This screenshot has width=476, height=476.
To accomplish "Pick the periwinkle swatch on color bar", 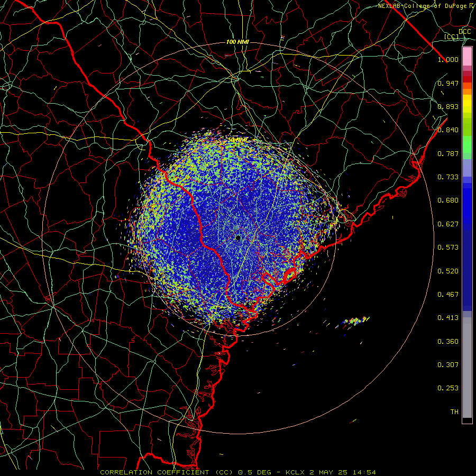I will click(467, 168).
